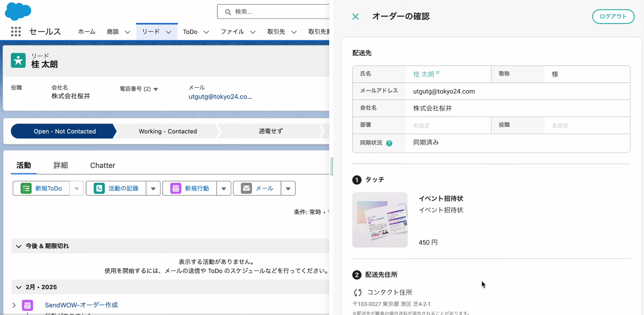Open the App Launcher grid icon

(15, 32)
